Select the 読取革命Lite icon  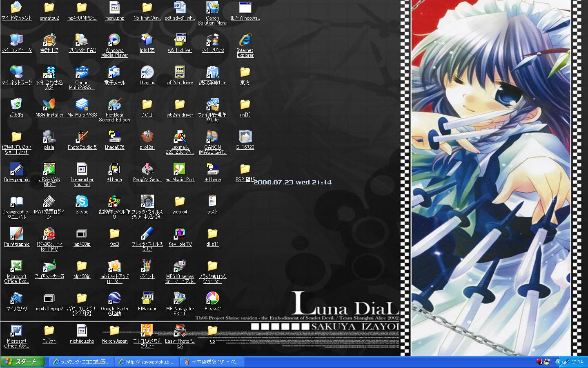[212, 72]
